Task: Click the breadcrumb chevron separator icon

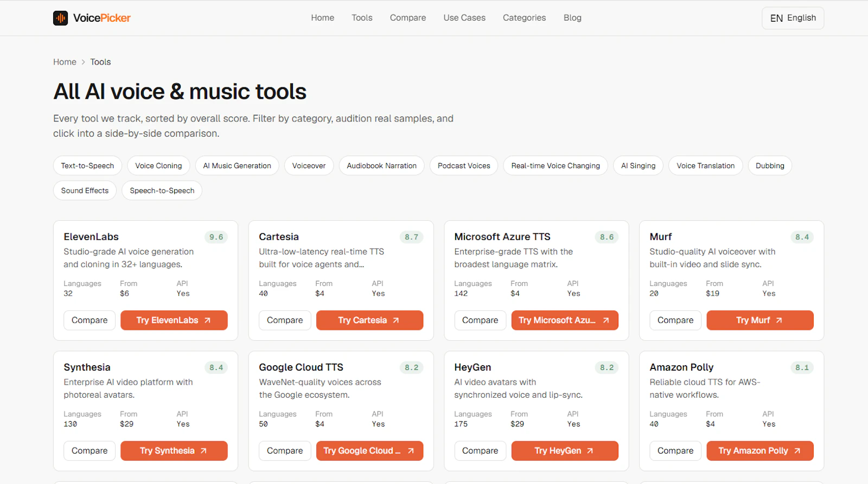Action: pyautogui.click(x=83, y=62)
